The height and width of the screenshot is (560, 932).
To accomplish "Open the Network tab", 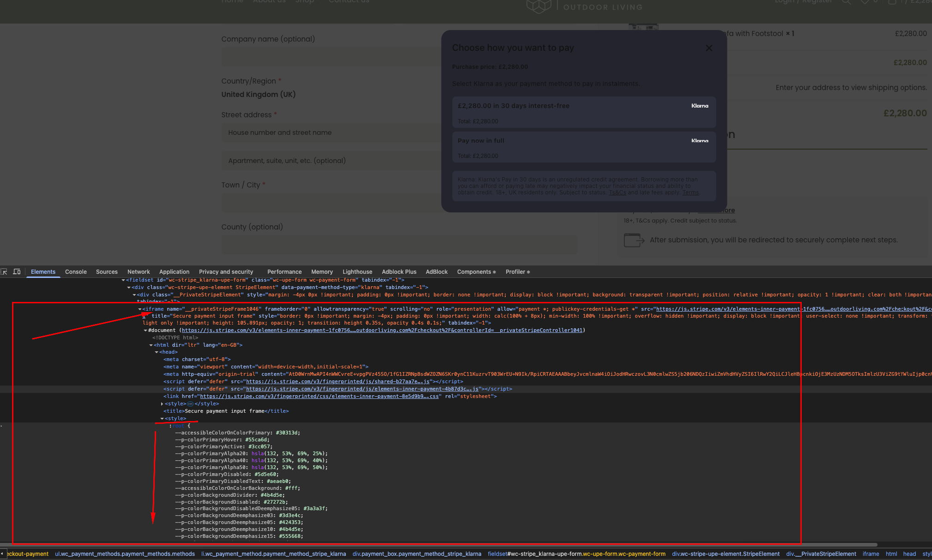I will click(x=139, y=272).
